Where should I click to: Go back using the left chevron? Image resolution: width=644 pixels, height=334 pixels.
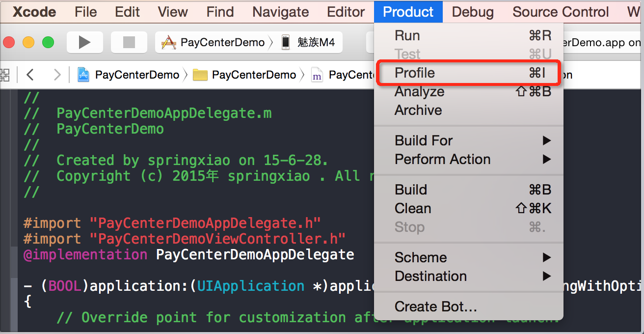(30, 75)
